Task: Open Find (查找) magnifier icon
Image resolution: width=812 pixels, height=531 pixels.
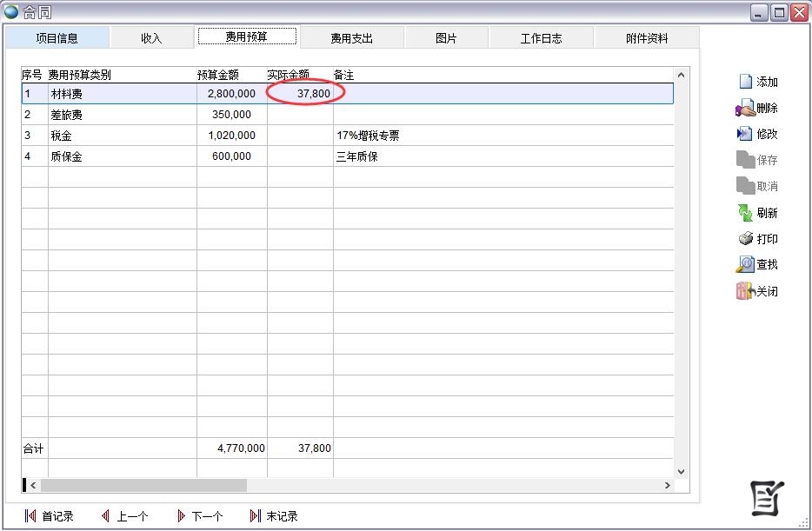Action: click(745, 264)
